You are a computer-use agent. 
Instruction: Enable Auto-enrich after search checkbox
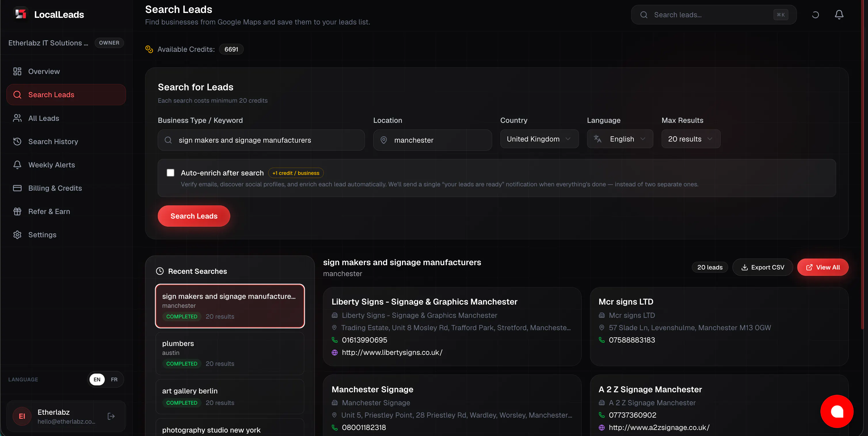coord(170,173)
